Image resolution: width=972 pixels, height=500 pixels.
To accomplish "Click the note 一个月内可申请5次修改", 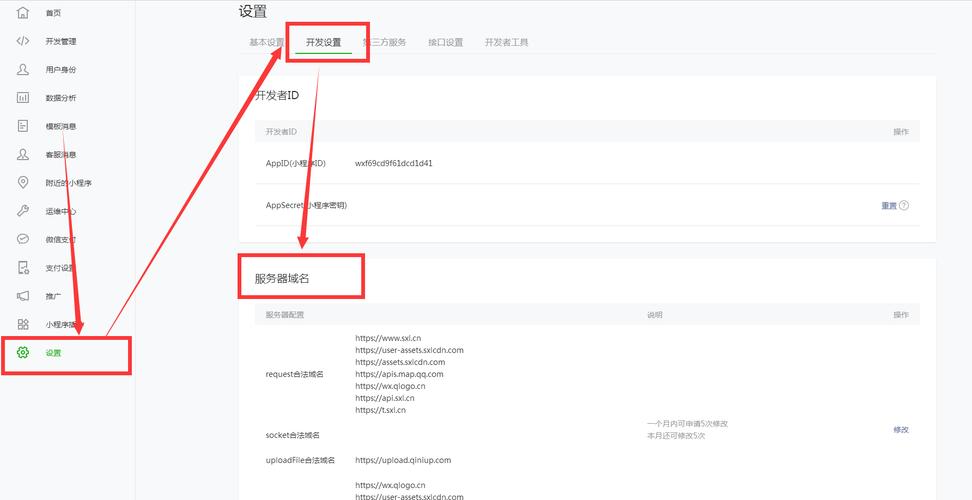I will click(687, 424).
